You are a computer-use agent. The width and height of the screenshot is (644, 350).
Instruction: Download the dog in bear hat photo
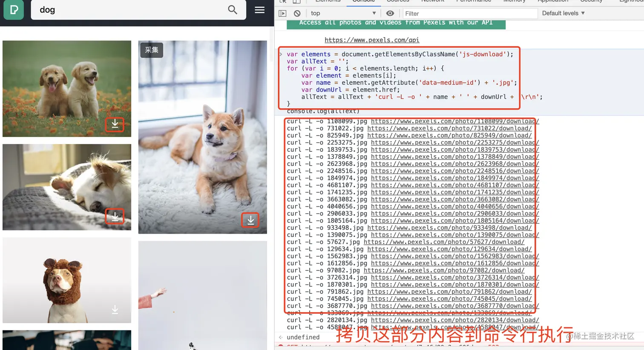click(x=115, y=310)
